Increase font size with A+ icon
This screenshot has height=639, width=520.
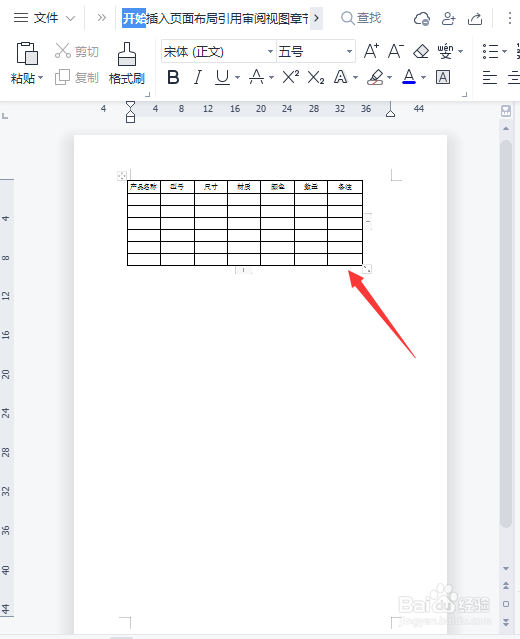(x=371, y=51)
